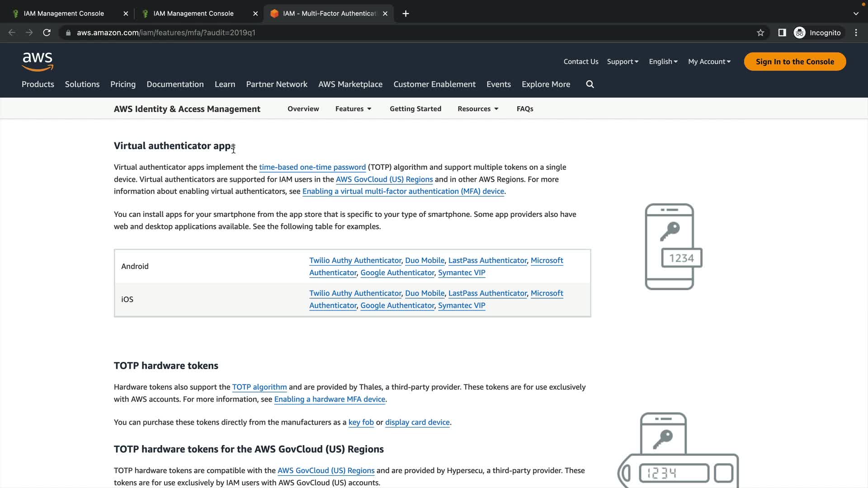
Task: Open the My Account dropdown
Action: click(x=709, y=62)
